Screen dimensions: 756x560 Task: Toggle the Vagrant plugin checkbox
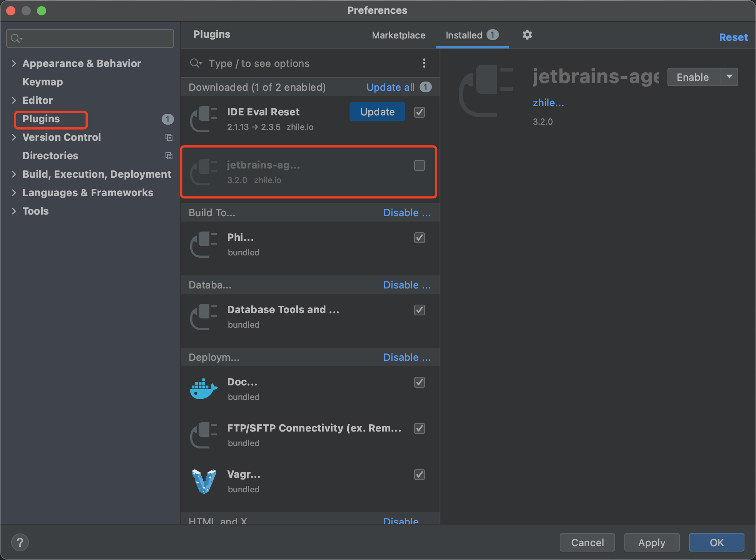[x=420, y=475]
